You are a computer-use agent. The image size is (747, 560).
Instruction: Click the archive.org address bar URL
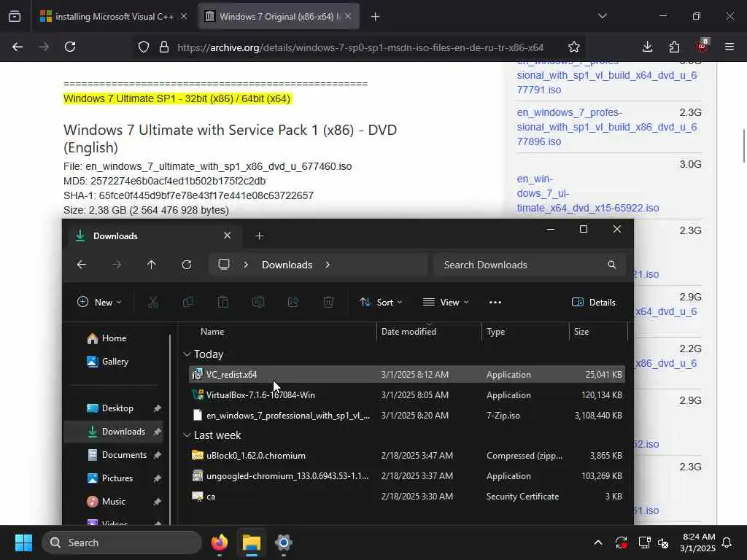click(x=360, y=47)
